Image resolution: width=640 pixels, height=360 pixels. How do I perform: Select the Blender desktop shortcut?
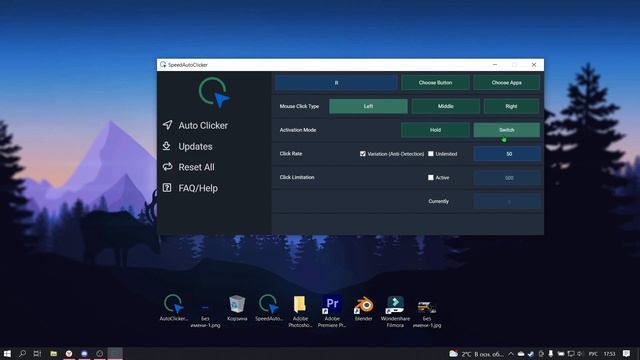pyautogui.click(x=363, y=308)
